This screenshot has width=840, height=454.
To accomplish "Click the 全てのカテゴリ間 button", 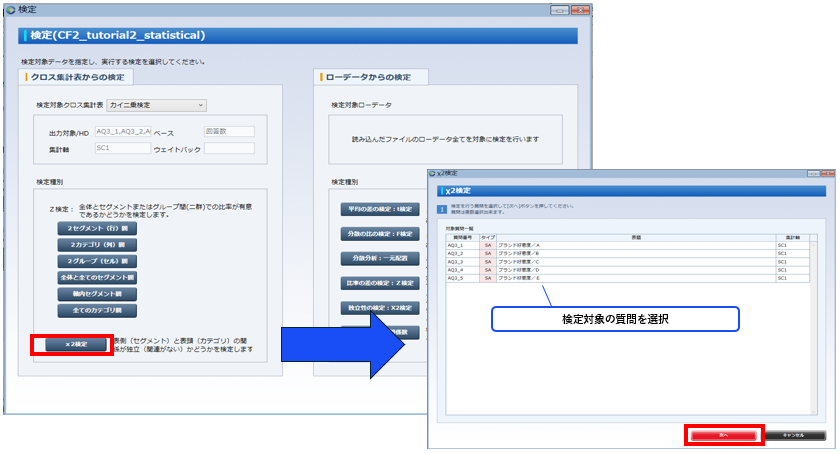I will point(97,310).
